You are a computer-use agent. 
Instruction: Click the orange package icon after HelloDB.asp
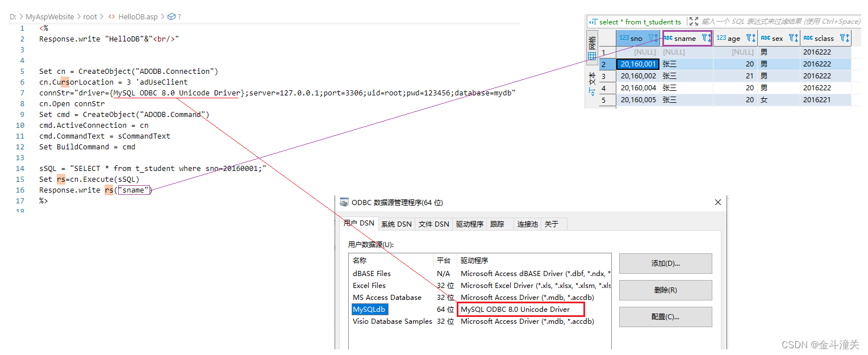pos(170,16)
